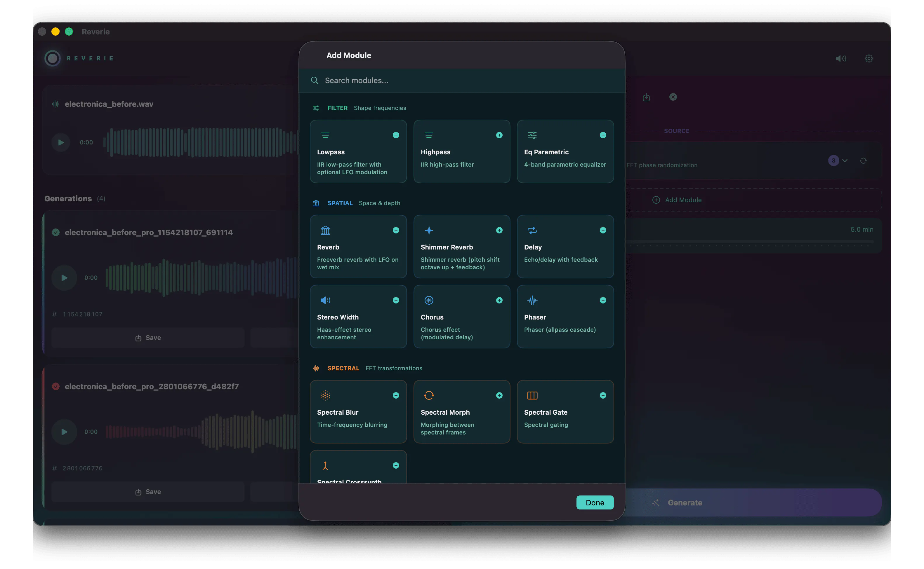Seek in the 1154218107 generation waveform
The width and height of the screenshot is (924, 569).
coord(202,278)
